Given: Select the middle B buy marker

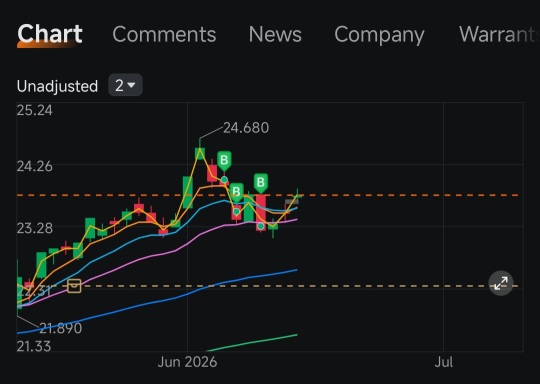Looking at the screenshot, I should (x=237, y=192).
